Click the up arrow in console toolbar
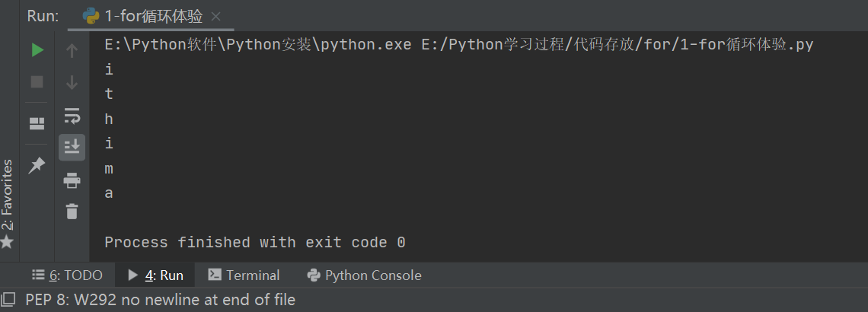This screenshot has width=868, height=312. pyautogui.click(x=72, y=50)
